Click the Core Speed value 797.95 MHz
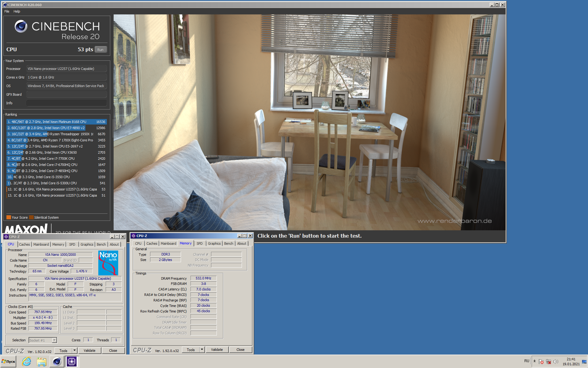Viewport: 588px width, 368px height. [x=43, y=312]
